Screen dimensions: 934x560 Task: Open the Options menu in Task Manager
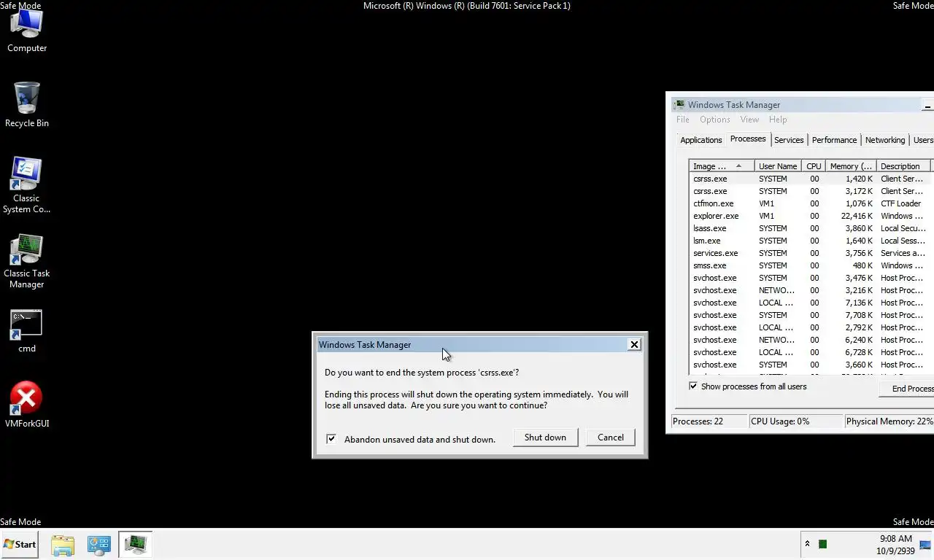pyautogui.click(x=714, y=120)
